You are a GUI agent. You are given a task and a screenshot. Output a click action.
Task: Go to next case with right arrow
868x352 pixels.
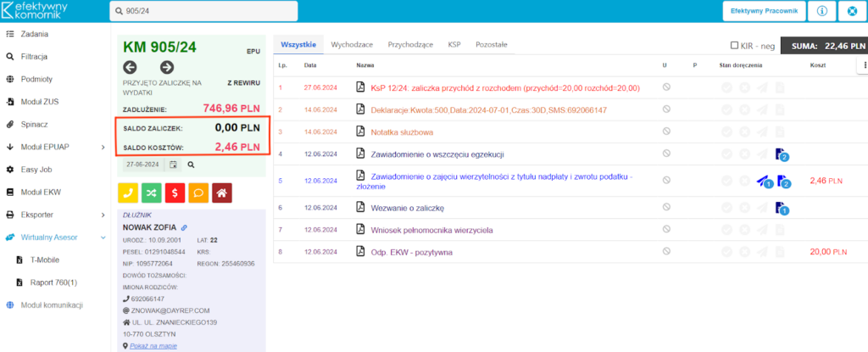(x=167, y=68)
